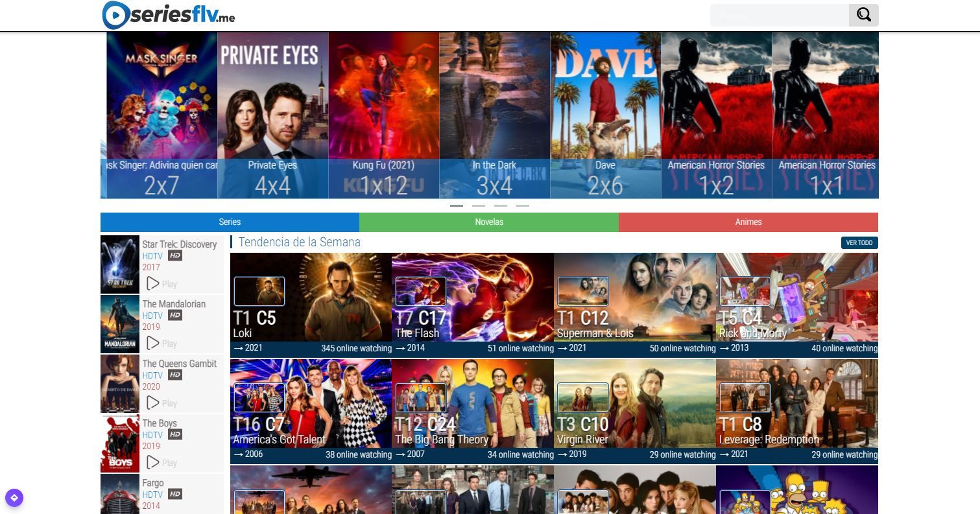
Task: Click '→ 2006' under America's Got Talent
Action: [x=248, y=454]
